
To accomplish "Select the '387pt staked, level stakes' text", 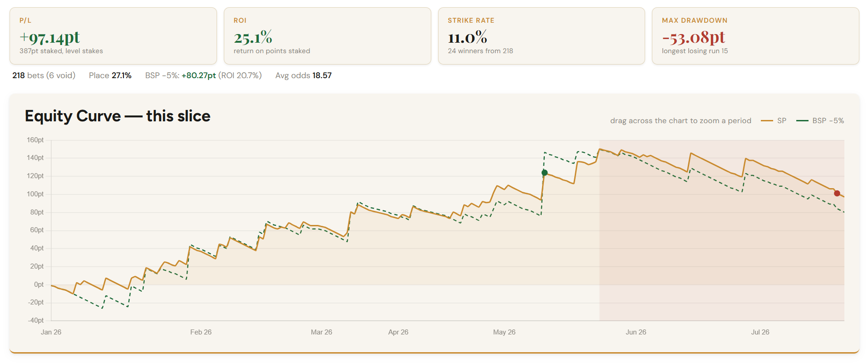I will coord(61,51).
